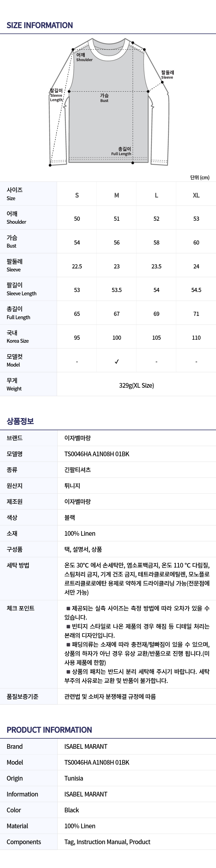Viewport: 216px width, 868px height.
Task: Select the L size column header
Action: click(x=156, y=195)
